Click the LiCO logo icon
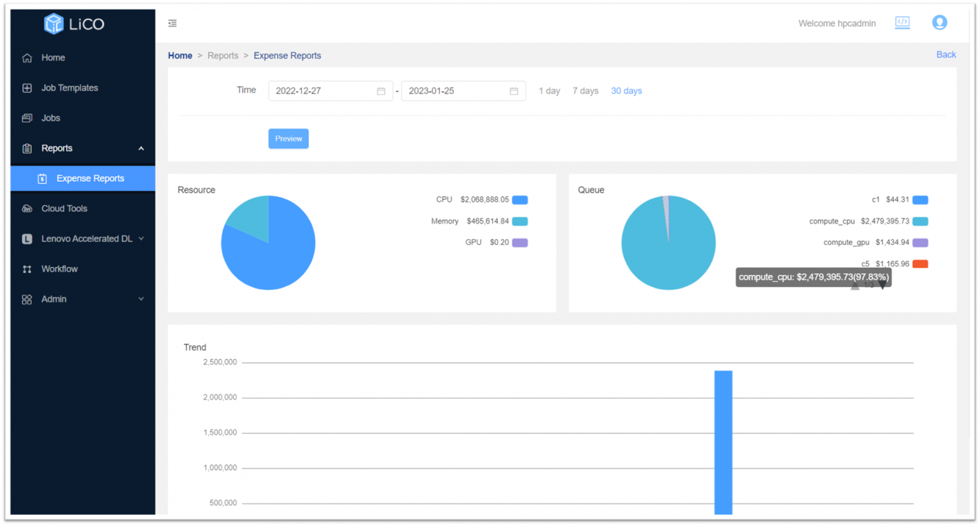 [54, 24]
